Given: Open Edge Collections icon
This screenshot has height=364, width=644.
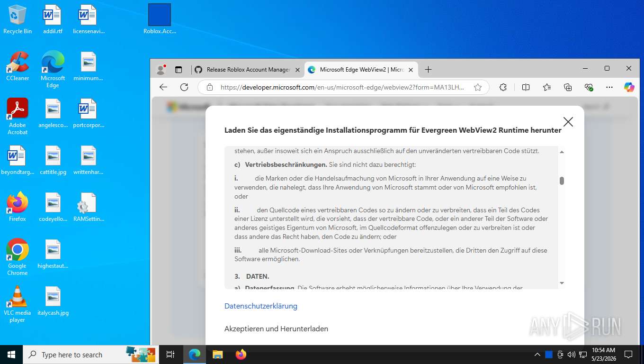Looking at the screenshot, I should (568, 87).
